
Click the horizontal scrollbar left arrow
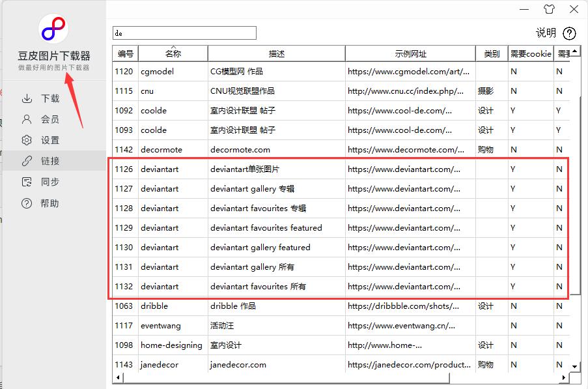tap(118, 377)
